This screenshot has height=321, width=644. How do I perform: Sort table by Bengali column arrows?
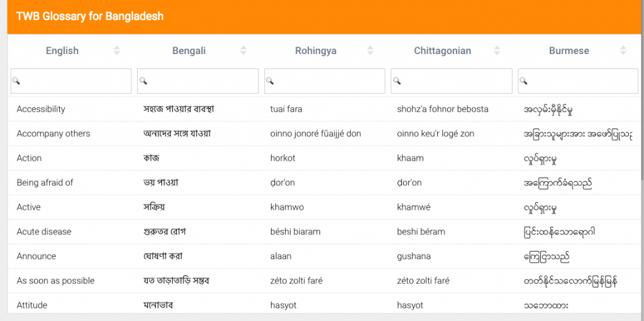pyautogui.click(x=243, y=50)
